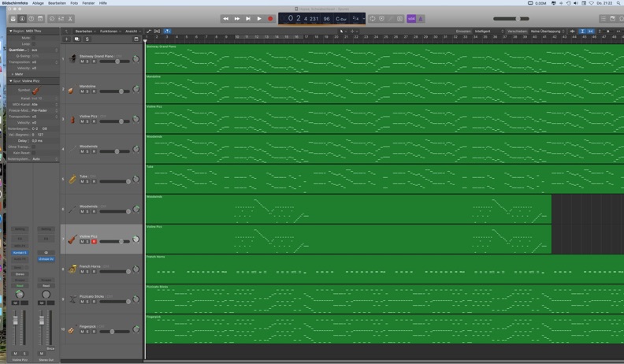The image size is (624, 364).
Task: Jump to beginning with stop button
Action: click(248, 19)
